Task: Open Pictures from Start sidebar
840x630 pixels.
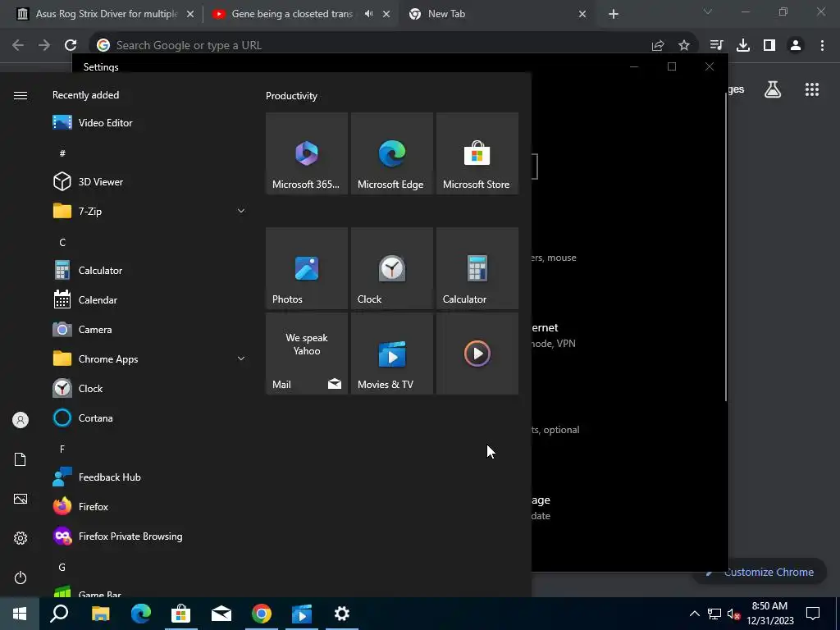Action: pyautogui.click(x=21, y=499)
